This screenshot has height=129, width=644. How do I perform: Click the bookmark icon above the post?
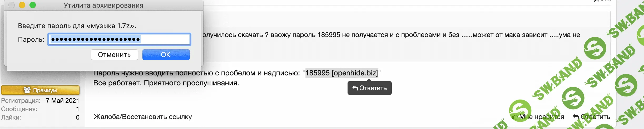(596, 1)
